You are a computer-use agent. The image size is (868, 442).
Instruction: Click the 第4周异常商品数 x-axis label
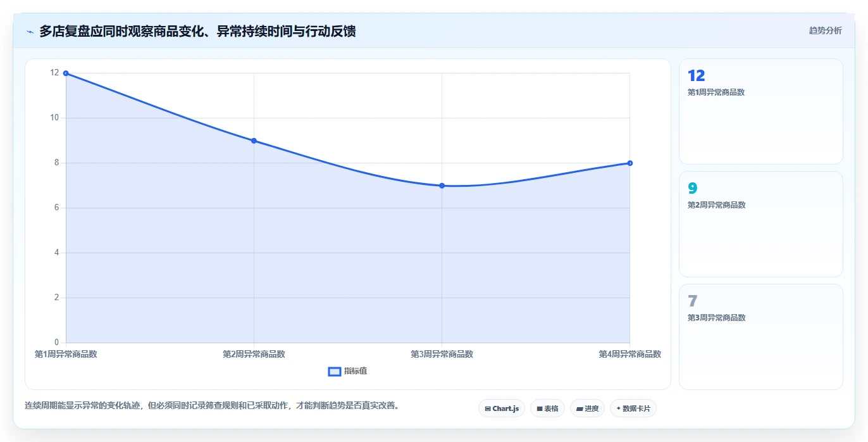[x=629, y=354]
